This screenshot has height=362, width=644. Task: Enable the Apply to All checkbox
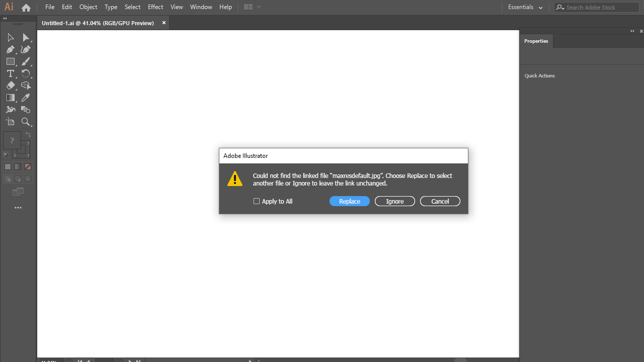tap(257, 201)
